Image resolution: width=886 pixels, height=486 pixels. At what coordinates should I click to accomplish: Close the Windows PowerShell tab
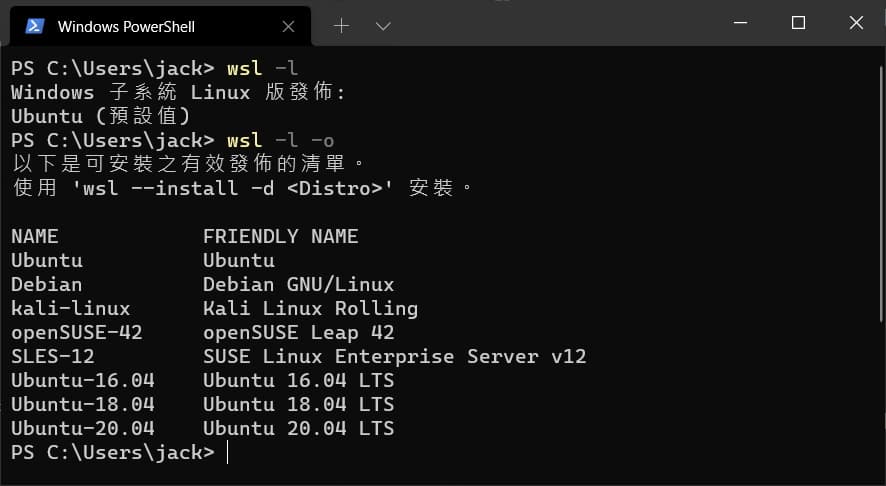pos(288,27)
